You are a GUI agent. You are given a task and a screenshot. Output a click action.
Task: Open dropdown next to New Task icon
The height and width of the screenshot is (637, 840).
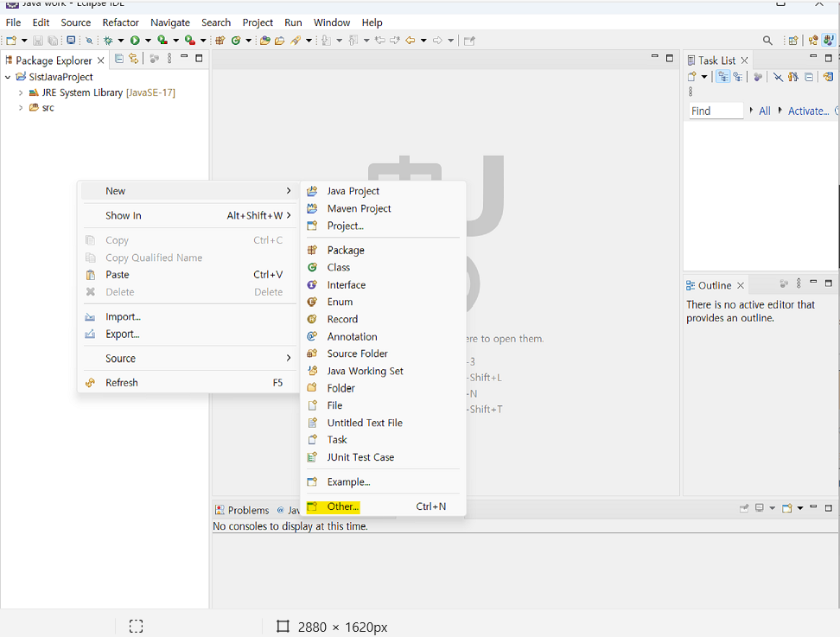pyautogui.click(x=704, y=77)
